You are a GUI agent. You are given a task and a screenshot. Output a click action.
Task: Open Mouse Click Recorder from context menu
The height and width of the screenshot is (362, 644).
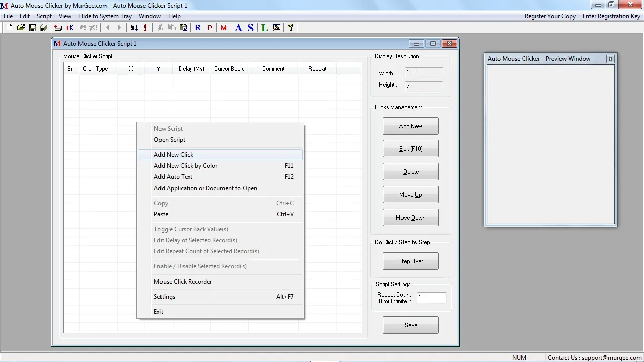220,282
